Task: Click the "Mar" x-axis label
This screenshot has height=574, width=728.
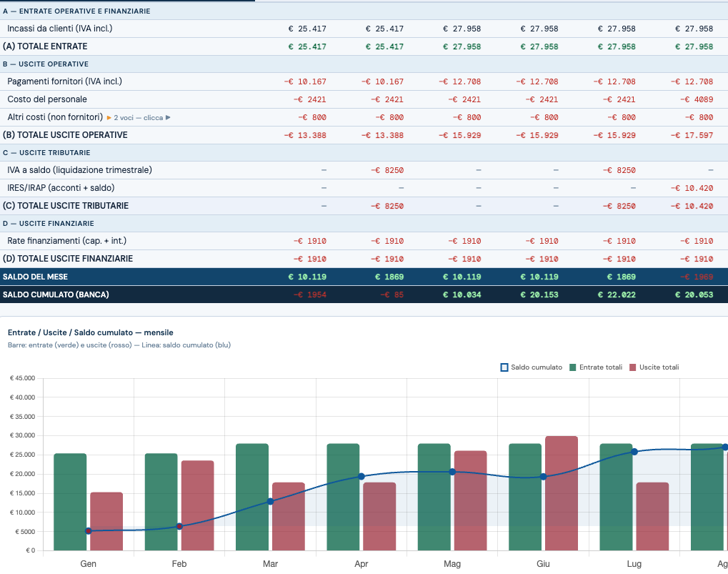Action: pyautogui.click(x=270, y=564)
